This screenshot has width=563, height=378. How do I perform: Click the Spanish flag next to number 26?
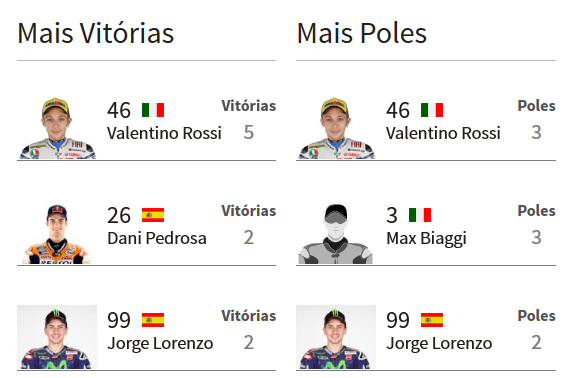click(153, 215)
